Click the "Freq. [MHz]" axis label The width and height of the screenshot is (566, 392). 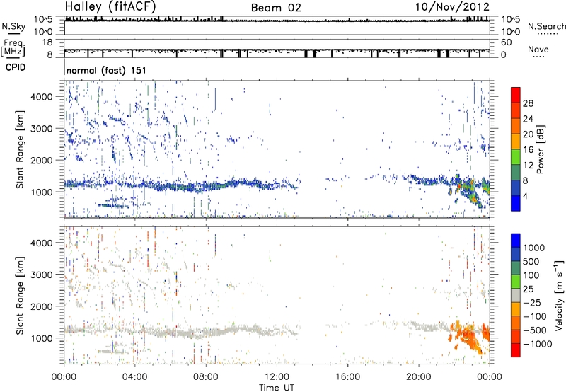point(13,47)
